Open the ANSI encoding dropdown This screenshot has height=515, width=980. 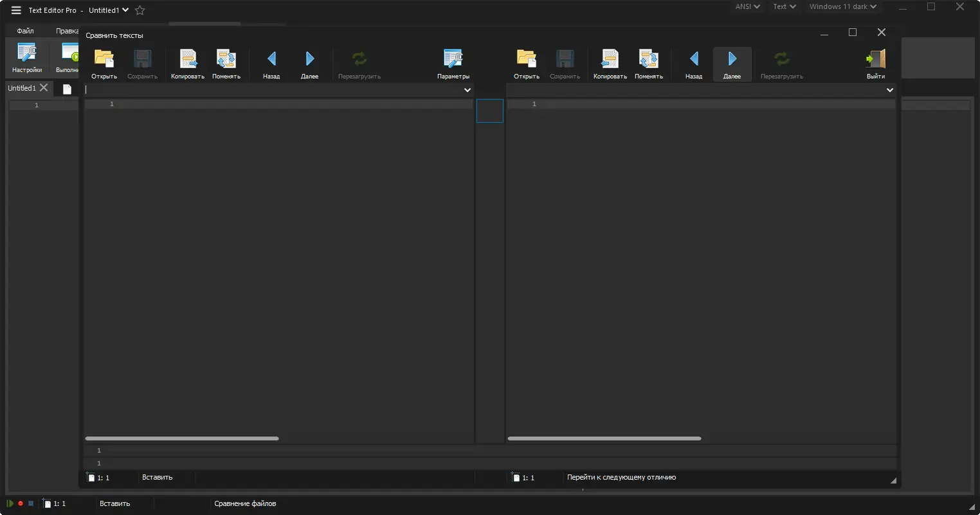pos(747,6)
